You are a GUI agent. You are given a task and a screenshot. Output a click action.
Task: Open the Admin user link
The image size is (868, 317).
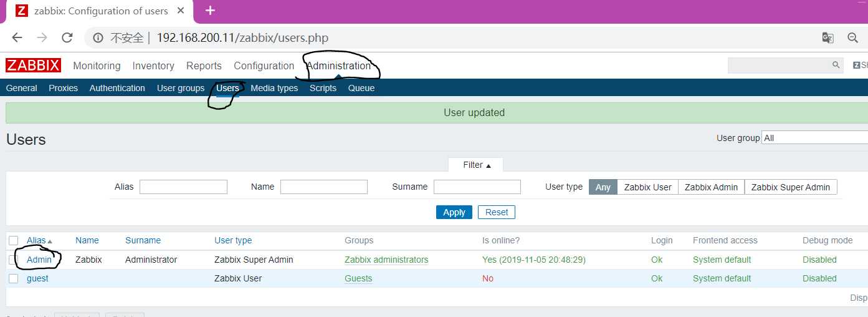click(39, 260)
